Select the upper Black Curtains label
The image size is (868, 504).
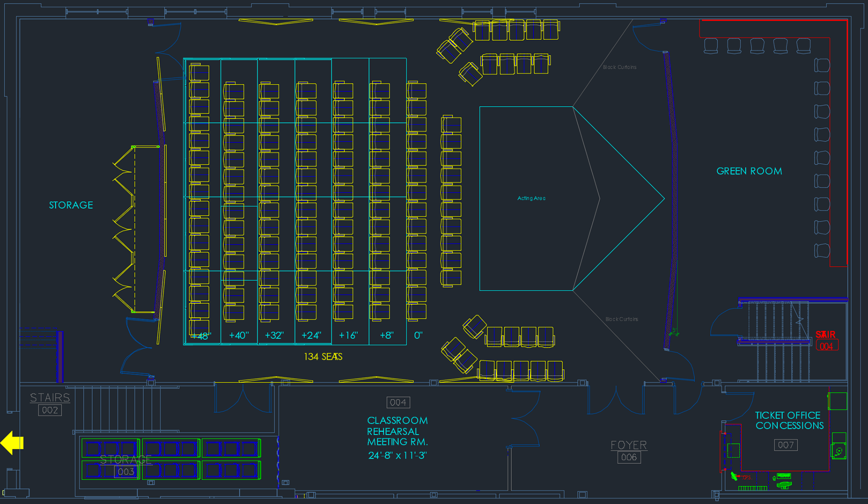tap(619, 67)
